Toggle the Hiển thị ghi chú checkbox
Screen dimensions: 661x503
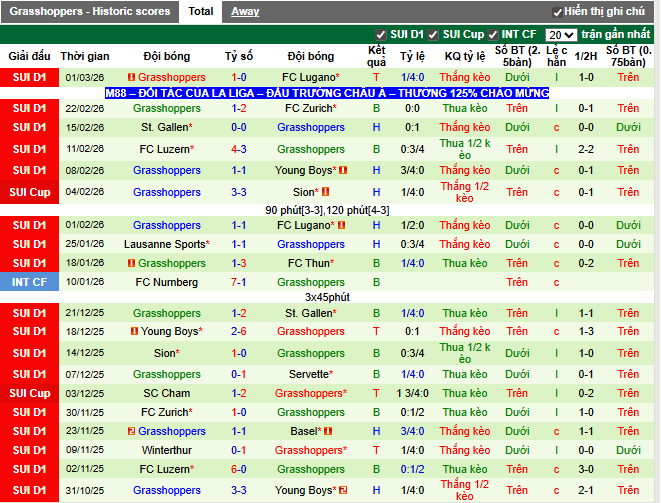click(556, 12)
